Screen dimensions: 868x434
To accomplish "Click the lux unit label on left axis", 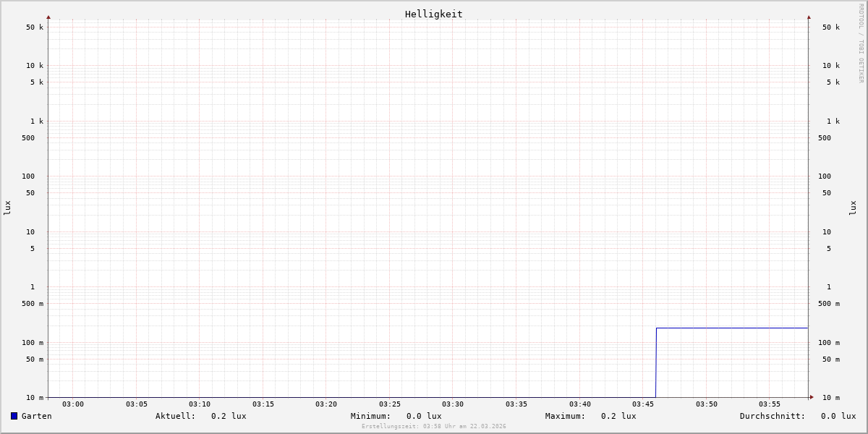I will pyautogui.click(x=7, y=208).
